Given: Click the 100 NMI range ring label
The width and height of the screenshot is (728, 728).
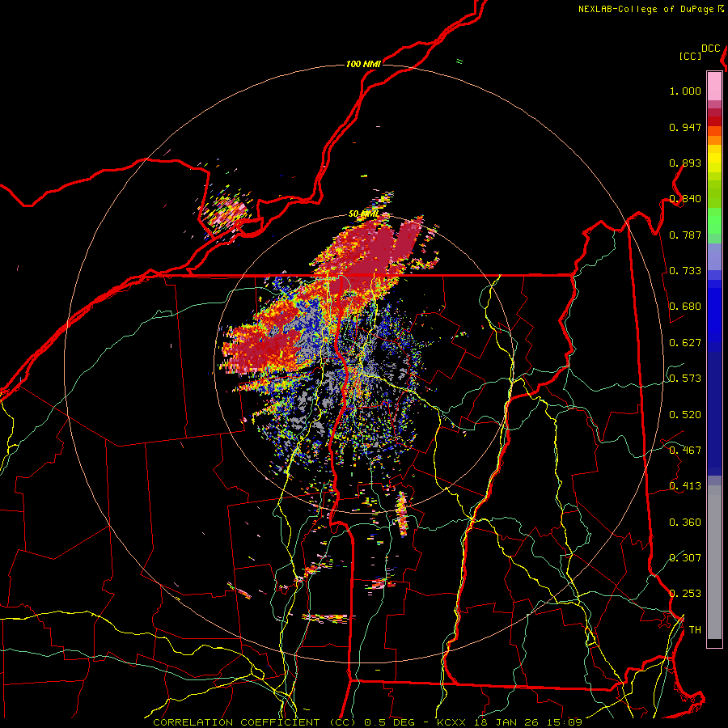Looking at the screenshot, I should coord(363,64).
